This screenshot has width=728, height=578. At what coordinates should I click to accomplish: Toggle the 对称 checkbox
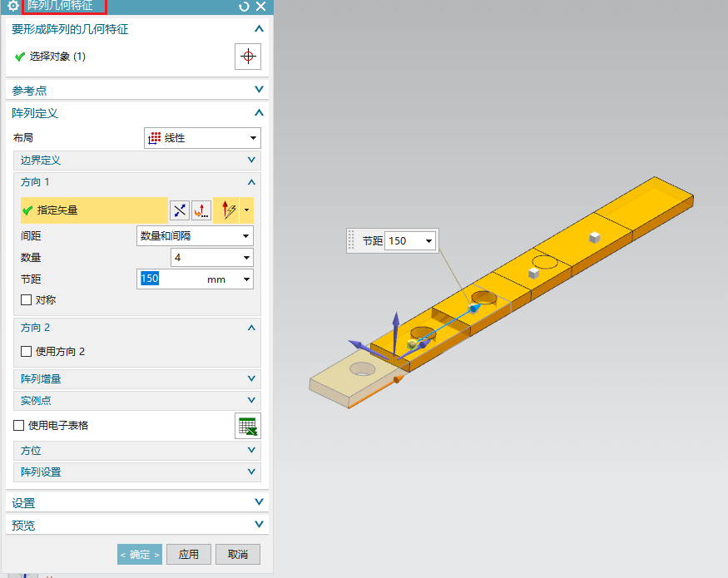coord(26,300)
